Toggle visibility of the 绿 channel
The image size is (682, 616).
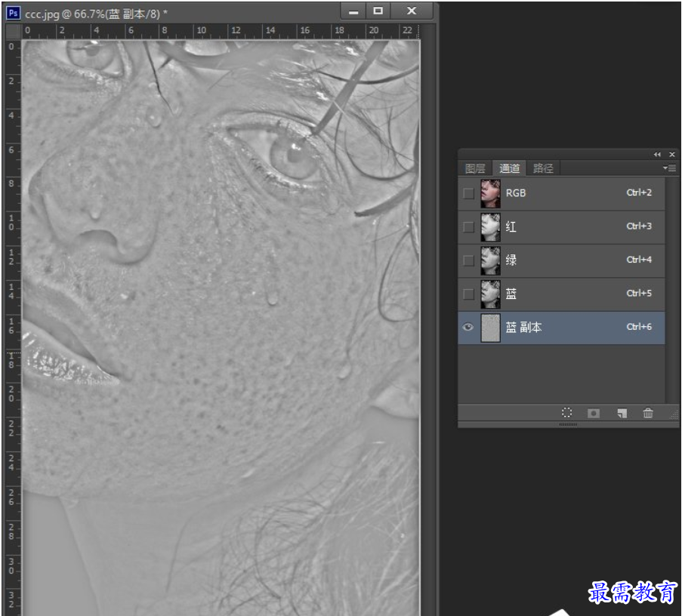468,260
